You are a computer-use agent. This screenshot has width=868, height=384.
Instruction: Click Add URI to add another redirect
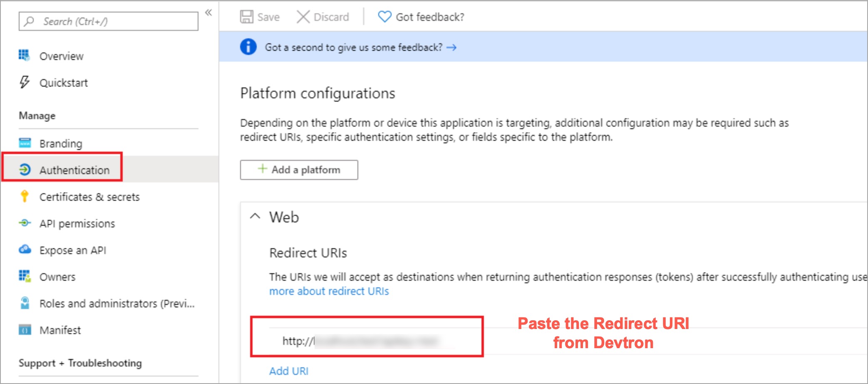point(288,371)
